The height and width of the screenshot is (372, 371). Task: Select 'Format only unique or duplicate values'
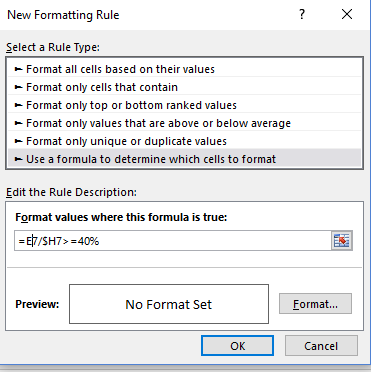184,141
